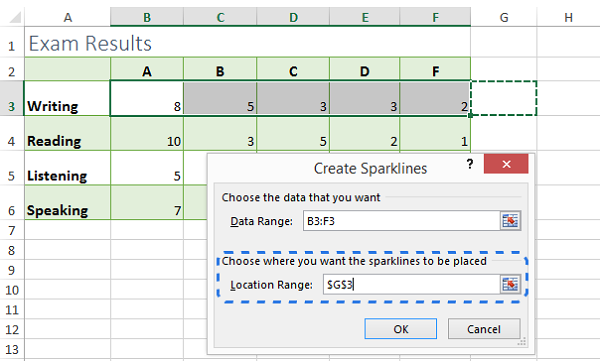Image resolution: width=600 pixels, height=361 pixels.
Task: Click the dialog help question mark
Action: click(470, 164)
